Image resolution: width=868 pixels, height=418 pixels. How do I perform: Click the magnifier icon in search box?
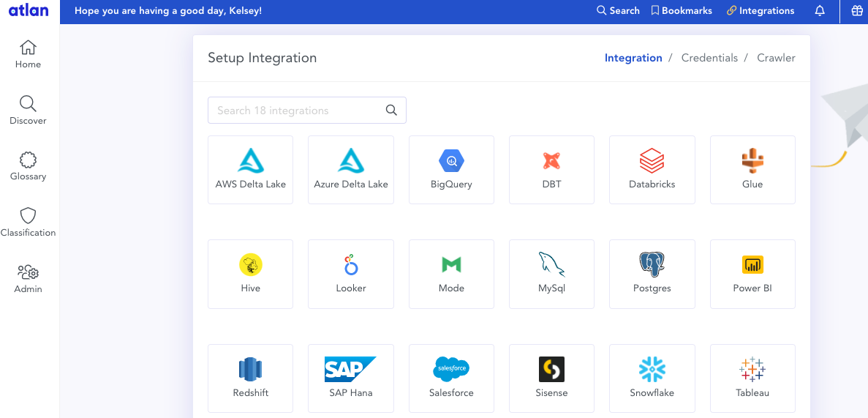coord(391,111)
